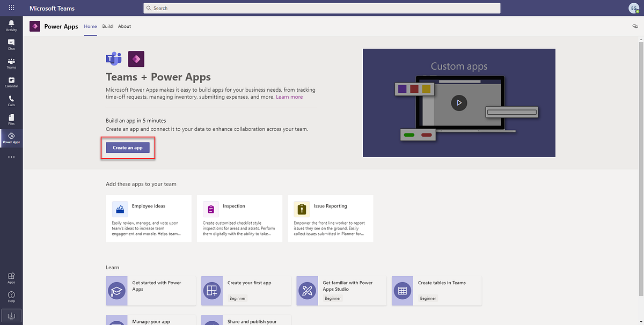644x325 pixels.
Task: Open Teams in the sidebar
Action: [11, 63]
